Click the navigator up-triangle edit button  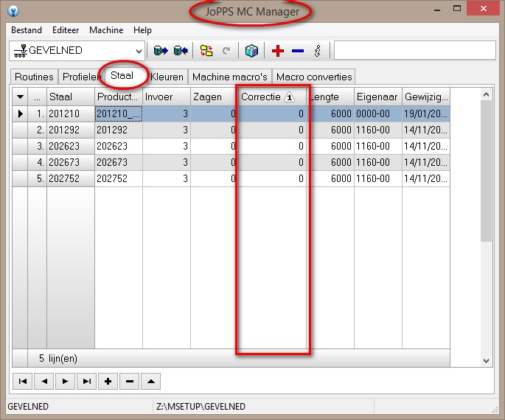click(150, 382)
